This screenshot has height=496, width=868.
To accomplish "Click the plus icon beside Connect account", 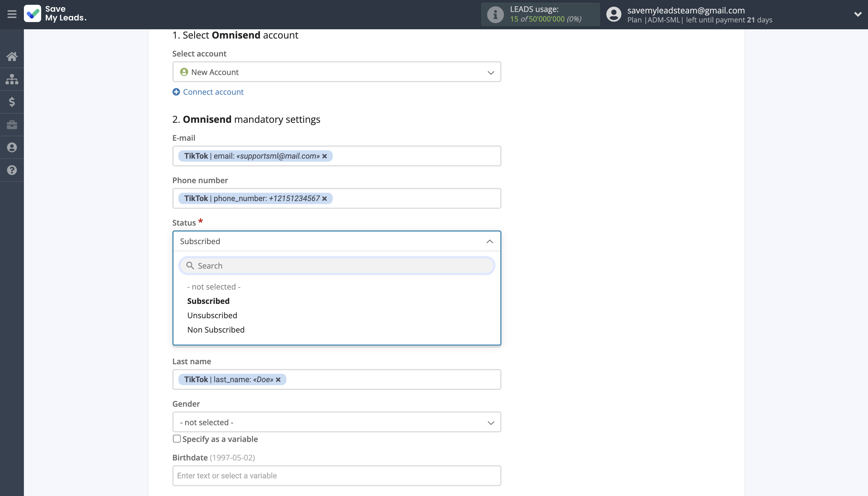I will pos(176,92).
